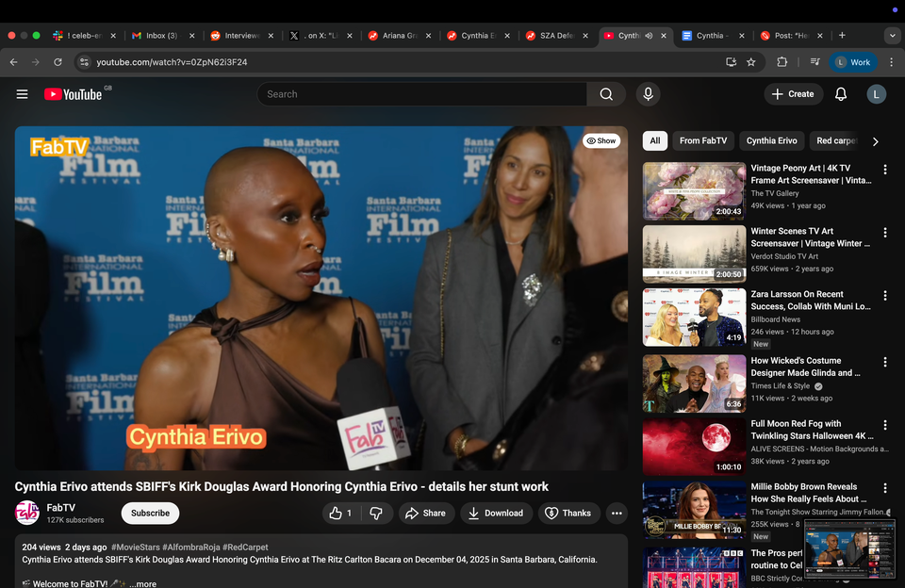This screenshot has width=905, height=588.
Task: Switch to the SZA browser tab
Action: [556, 36]
